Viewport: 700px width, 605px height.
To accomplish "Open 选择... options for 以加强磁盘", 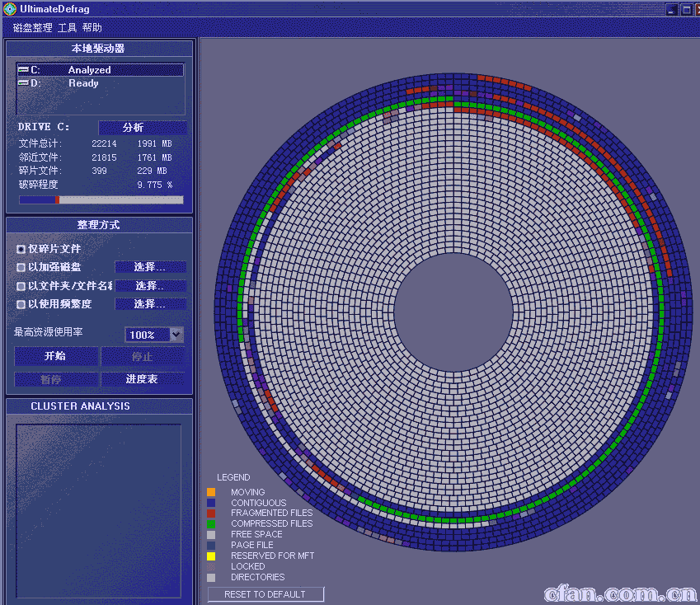I will click(x=150, y=267).
